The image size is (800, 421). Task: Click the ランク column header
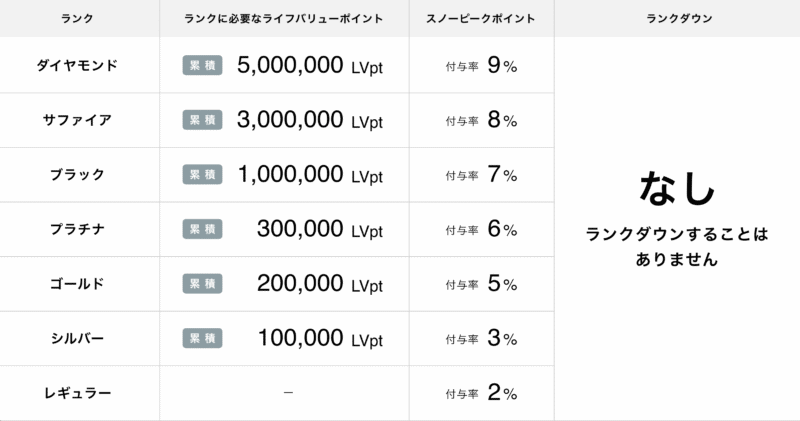[x=78, y=19]
